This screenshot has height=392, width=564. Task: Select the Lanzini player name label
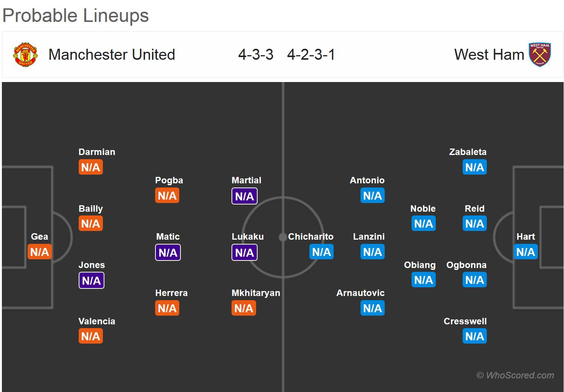pos(368,237)
